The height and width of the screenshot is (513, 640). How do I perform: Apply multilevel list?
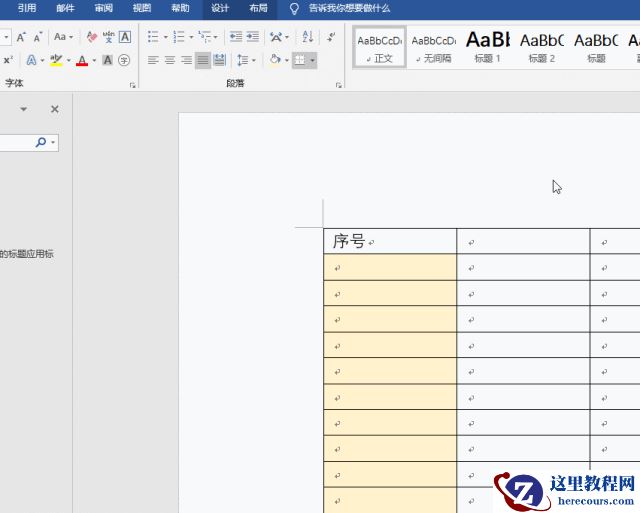point(204,37)
